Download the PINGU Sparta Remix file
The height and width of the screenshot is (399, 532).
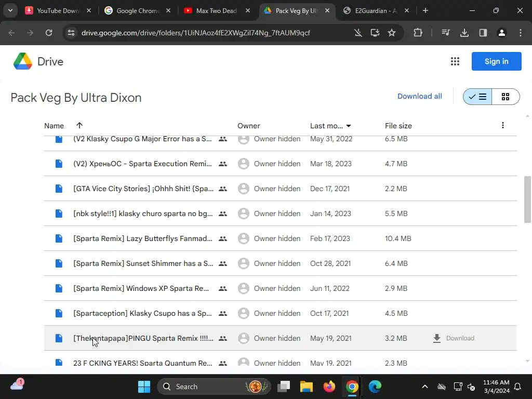(454, 338)
